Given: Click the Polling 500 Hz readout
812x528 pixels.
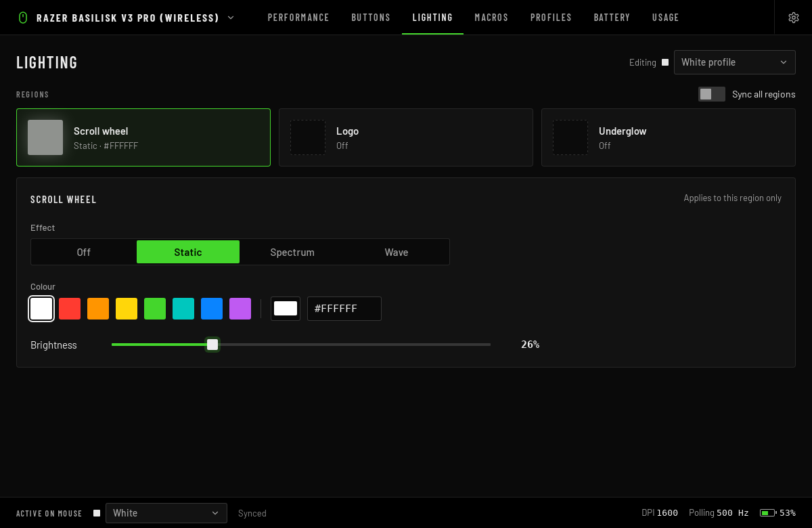Looking at the screenshot, I should pyautogui.click(x=719, y=513).
